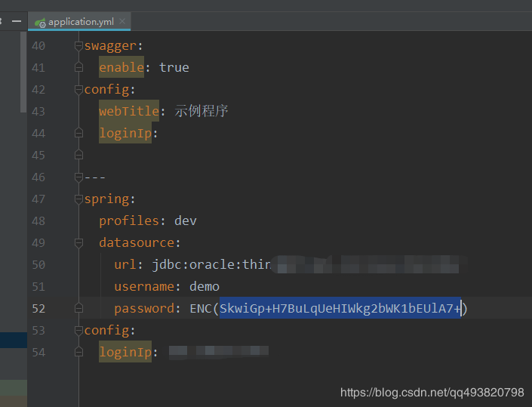This screenshot has width=532, height=407.
Task: Click the fold end marker on line 41
Action: coord(78,68)
